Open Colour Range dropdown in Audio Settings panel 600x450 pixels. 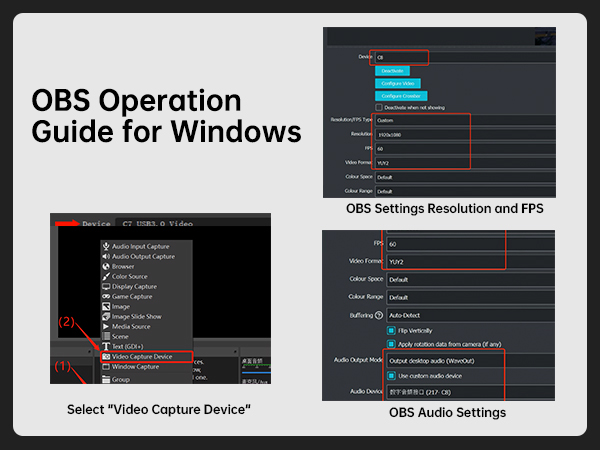tap(471, 297)
